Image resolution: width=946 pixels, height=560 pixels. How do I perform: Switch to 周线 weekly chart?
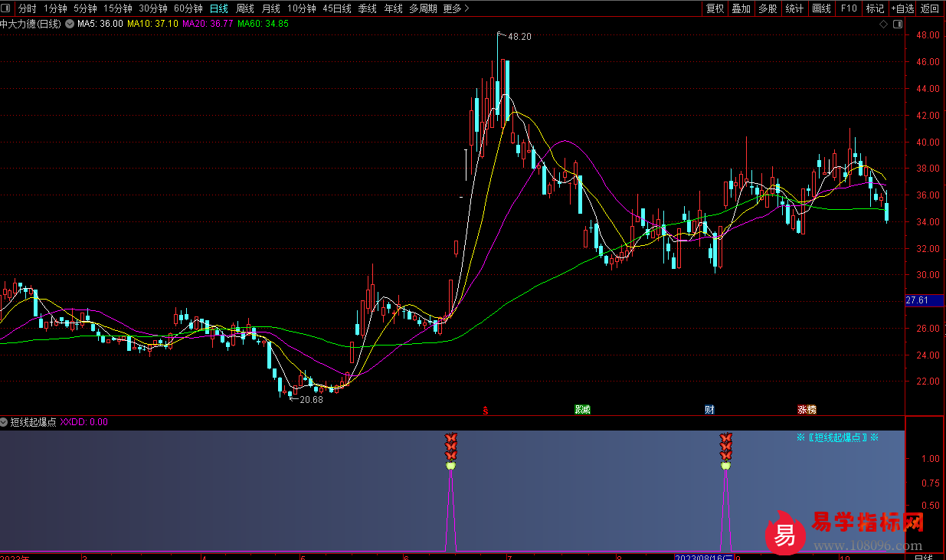[x=245, y=8]
